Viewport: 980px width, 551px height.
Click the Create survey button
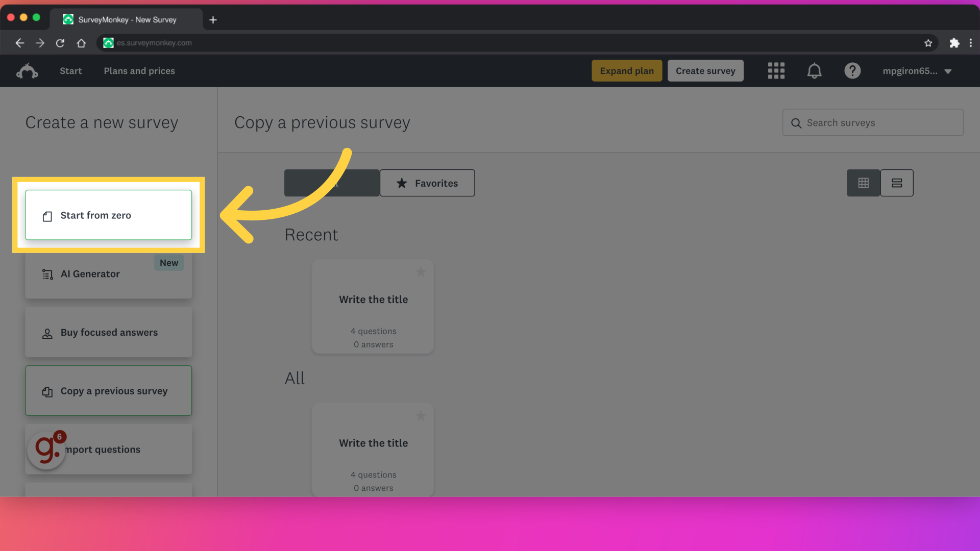pos(705,70)
